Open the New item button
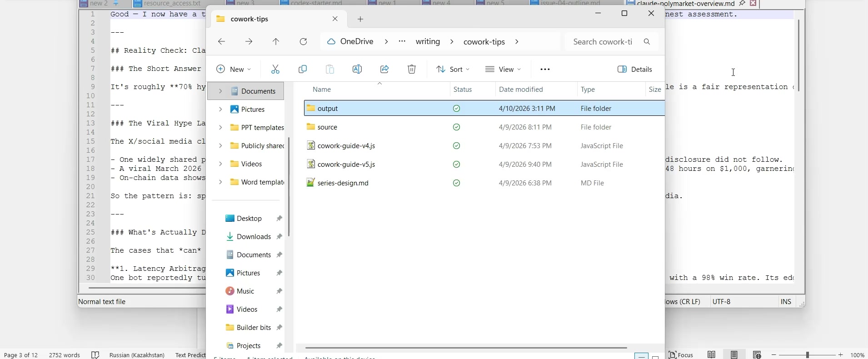Image resolution: width=868 pixels, height=359 pixels. pyautogui.click(x=234, y=69)
